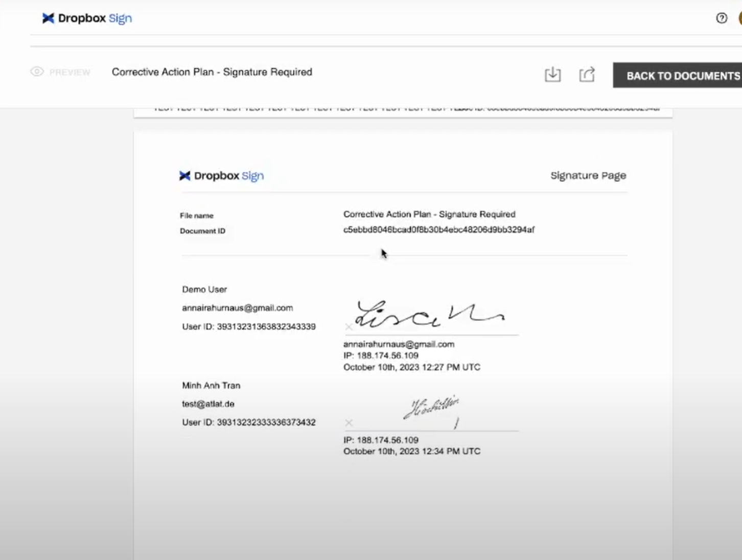
Task: Select IP address under second signature
Action: click(x=381, y=440)
